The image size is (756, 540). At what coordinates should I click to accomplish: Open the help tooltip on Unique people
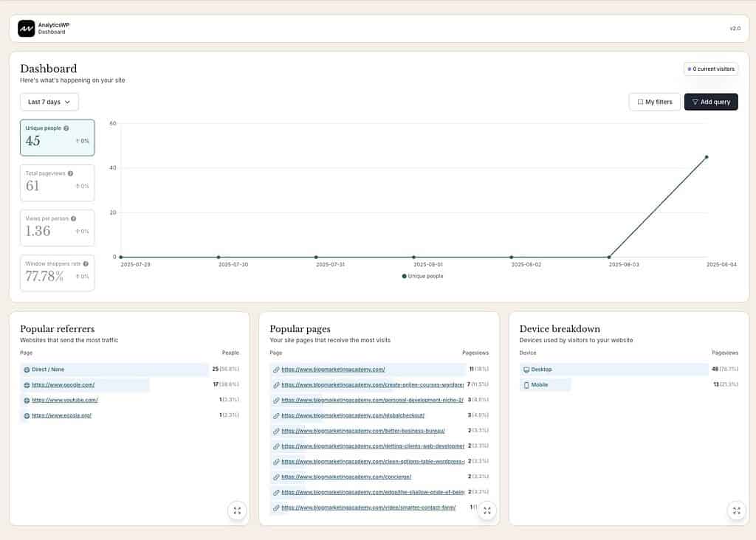(x=65, y=128)
